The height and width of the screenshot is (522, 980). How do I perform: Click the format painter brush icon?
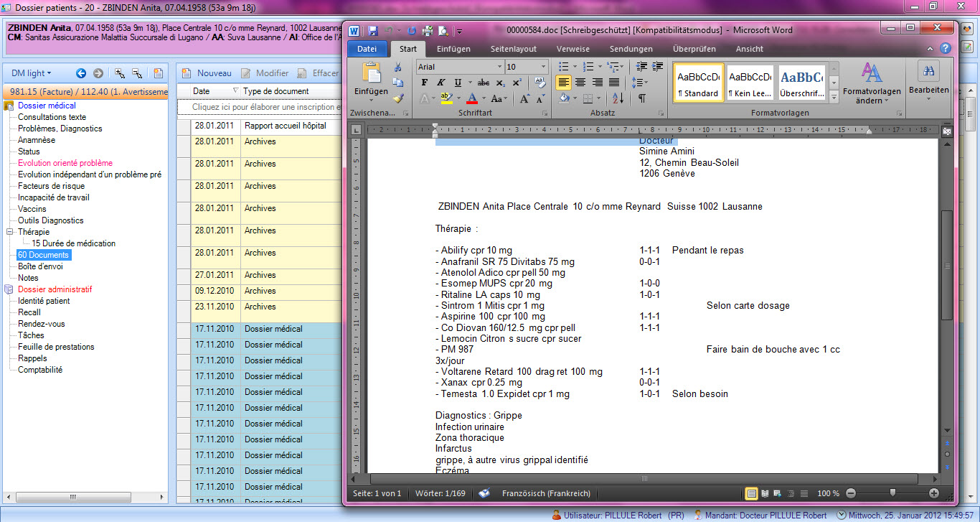[x=398, y=98]
